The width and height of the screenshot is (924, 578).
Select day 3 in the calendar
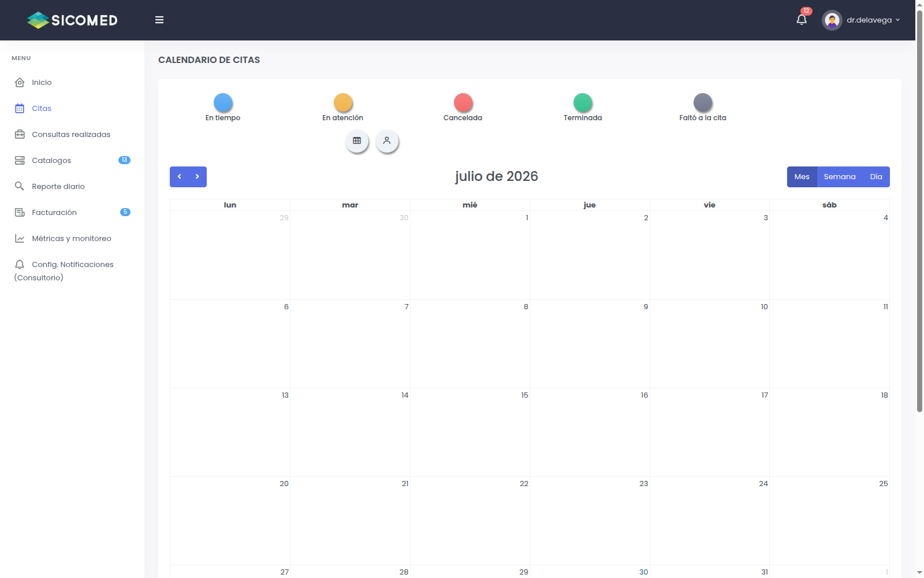[x=710, y=255]
